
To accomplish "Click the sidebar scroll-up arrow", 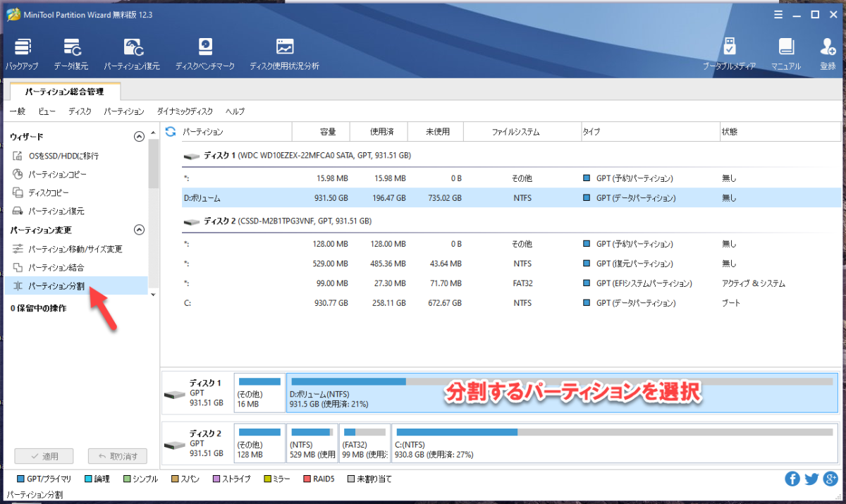I will 154,132.
